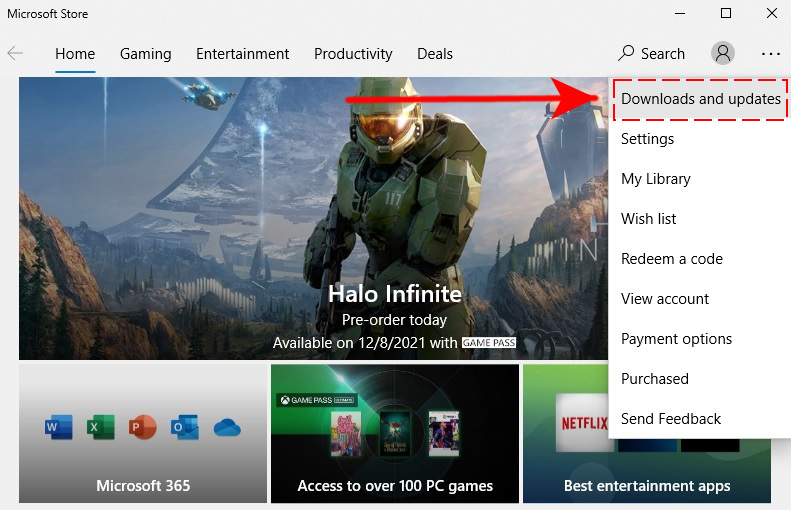The height and width of the screenshot is (510, 791).
Task: Switch to the Gaming tab
Action: click(145, 53)
